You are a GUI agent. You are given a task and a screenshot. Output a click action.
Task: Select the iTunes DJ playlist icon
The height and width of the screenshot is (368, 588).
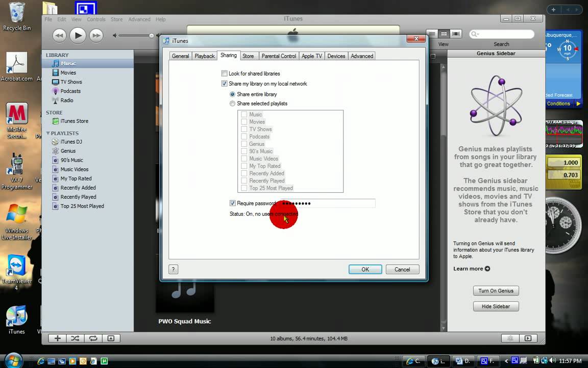[x=56, y=142]
